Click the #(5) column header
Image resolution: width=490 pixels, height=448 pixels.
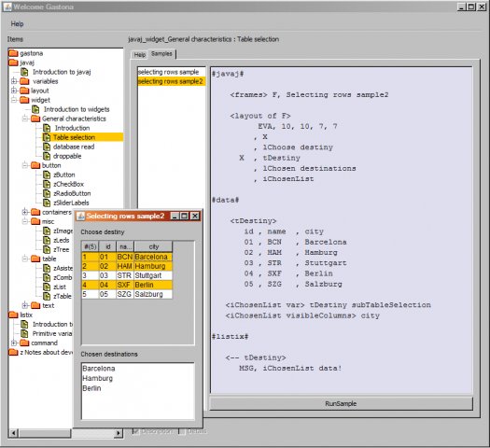pyautogui.click(x=91, y=246)
